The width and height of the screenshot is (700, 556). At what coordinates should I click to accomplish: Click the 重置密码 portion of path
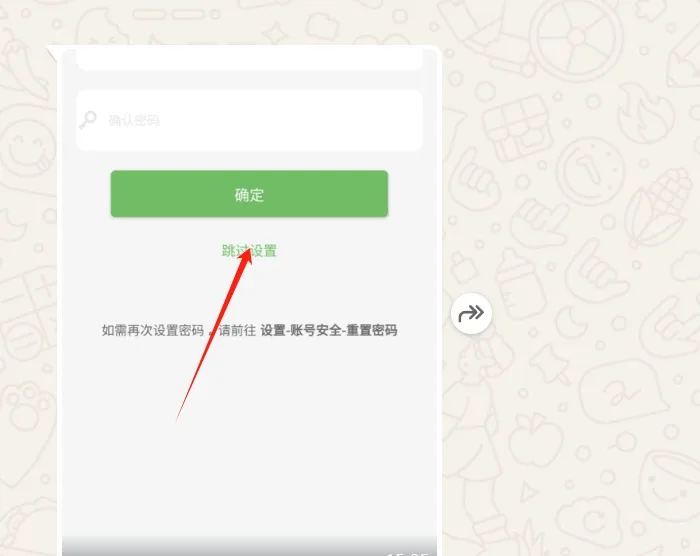tap(372, 330)
